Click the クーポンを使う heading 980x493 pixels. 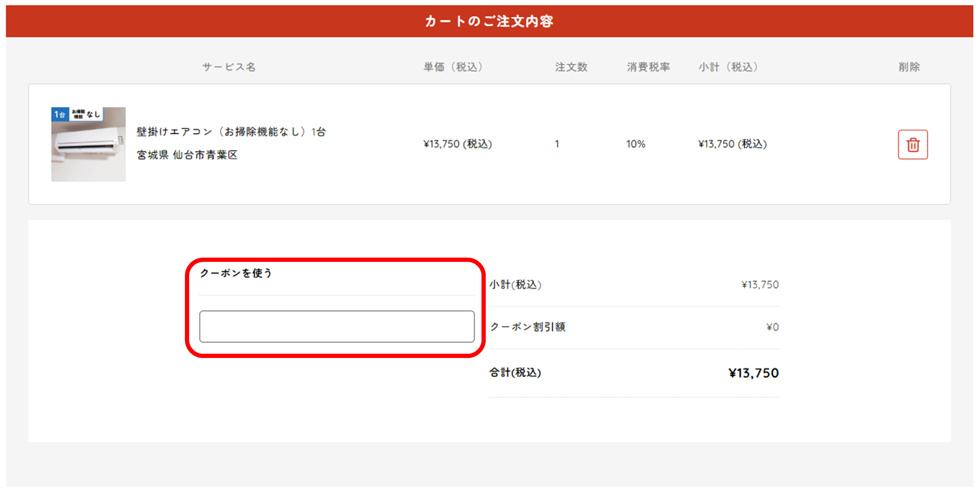pyautogui.click(x=236, y=273)
